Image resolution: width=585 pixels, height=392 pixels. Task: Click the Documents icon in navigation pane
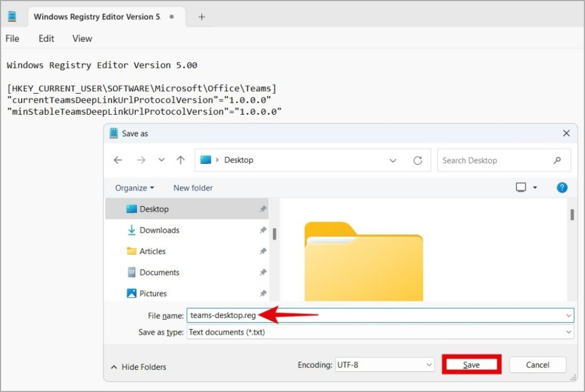131,272
